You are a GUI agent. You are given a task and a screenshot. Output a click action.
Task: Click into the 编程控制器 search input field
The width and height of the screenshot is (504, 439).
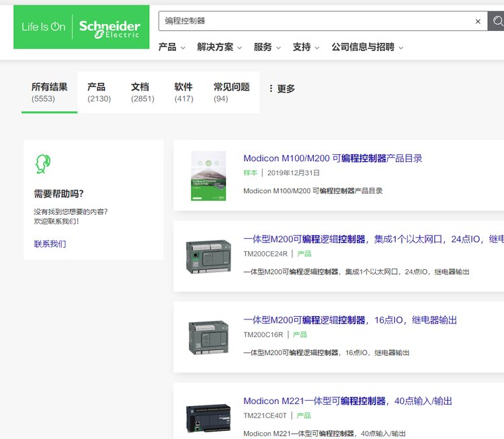point(316,21)
